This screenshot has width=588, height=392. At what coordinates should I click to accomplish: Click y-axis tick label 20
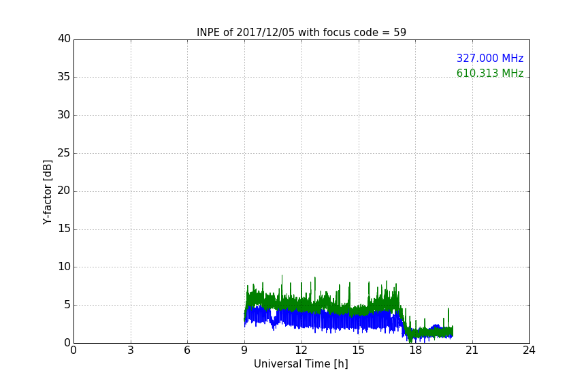click(64, 191)
